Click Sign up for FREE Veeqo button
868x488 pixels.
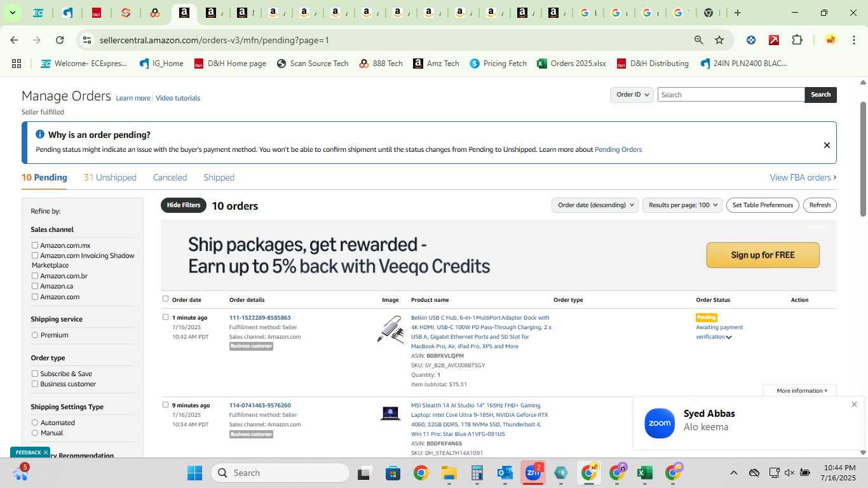pos(763,255)
